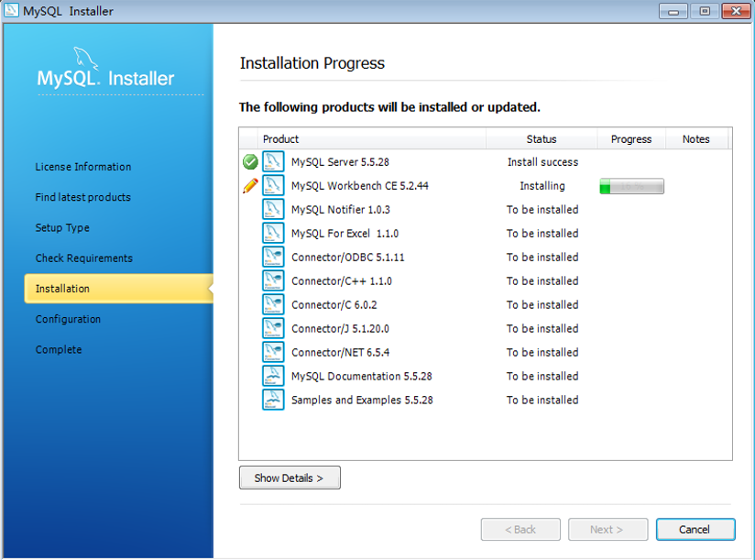Select the Setup Type step

coord(62,227)
